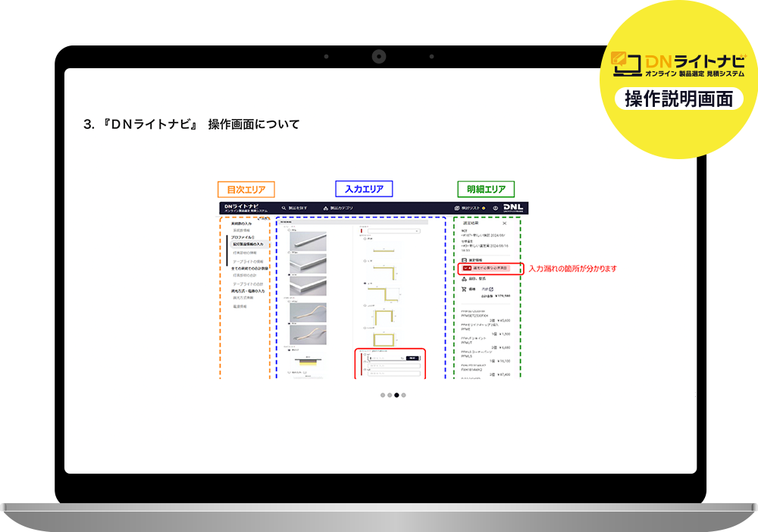Viewport: 758px width, 532px height.
Task: Select the highlighted sidebar item under プロファイル①
Action: click(249, 244)
